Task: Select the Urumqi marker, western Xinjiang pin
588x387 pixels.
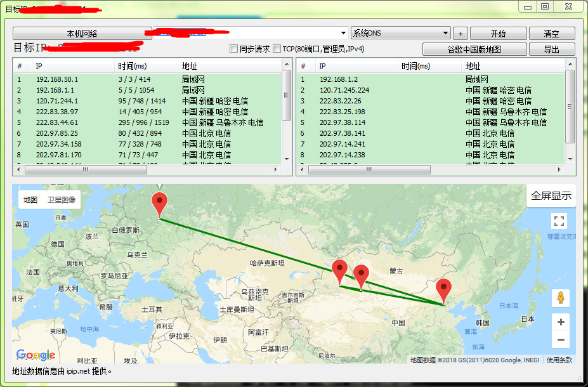Action: [340, 272]
